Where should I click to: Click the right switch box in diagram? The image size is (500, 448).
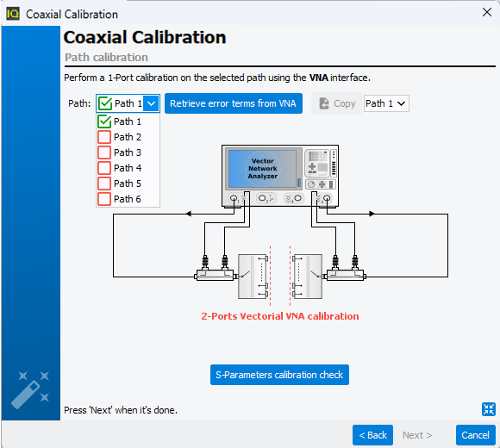[308, 277]
